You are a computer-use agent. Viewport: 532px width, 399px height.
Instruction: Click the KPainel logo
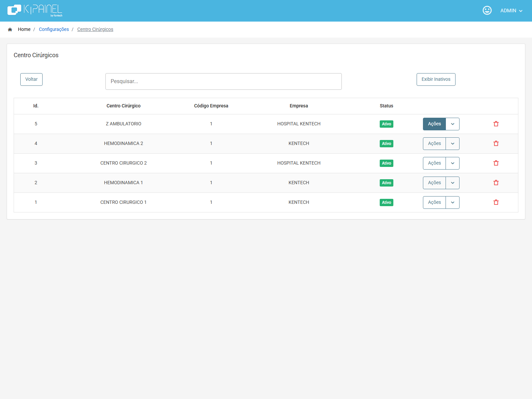click(35, 10)
